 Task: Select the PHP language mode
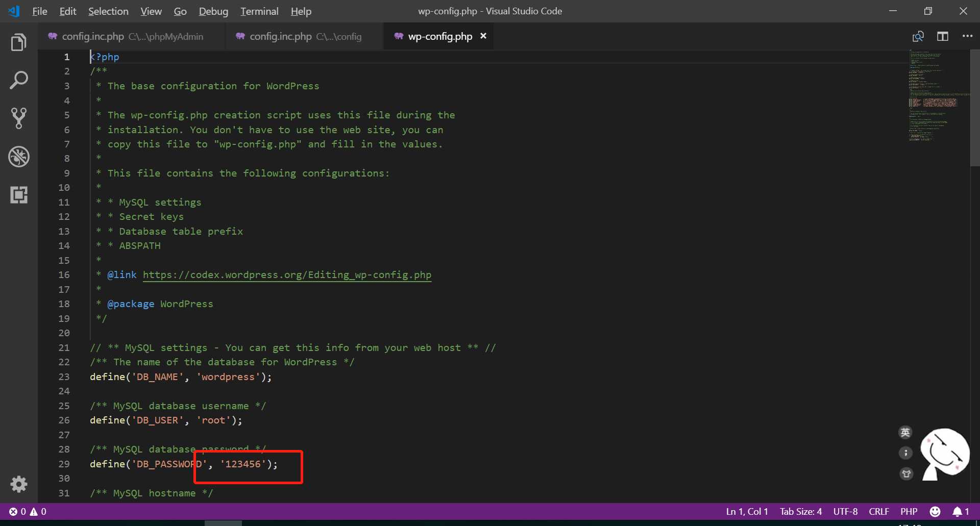pos(909,512)
